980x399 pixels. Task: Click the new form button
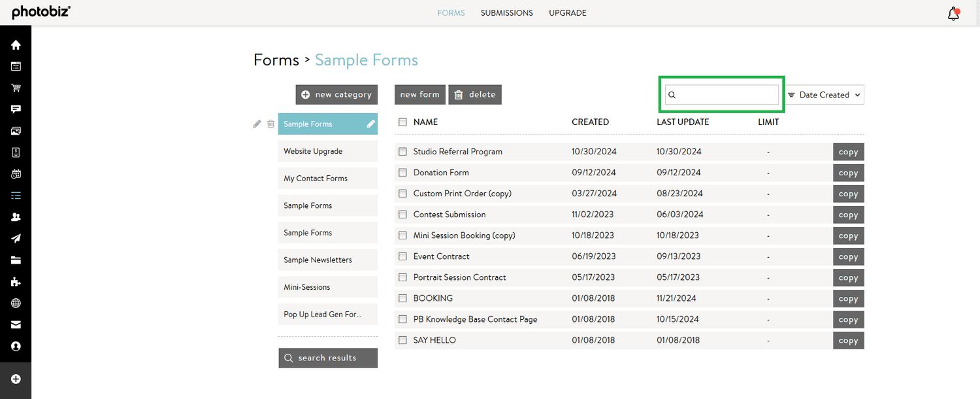[419, 94]
